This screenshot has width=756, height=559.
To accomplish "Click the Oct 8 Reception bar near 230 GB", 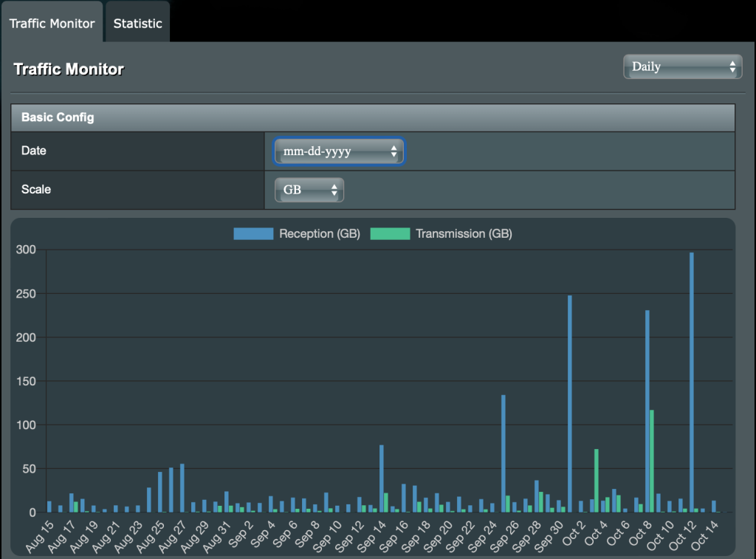I will click(647, 411).
